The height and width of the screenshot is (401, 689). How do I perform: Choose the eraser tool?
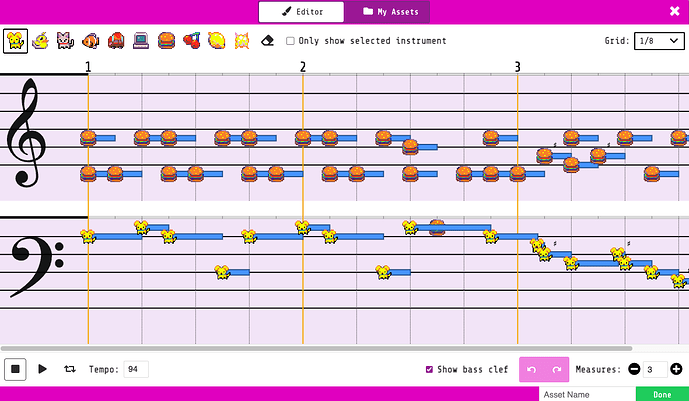267,41
